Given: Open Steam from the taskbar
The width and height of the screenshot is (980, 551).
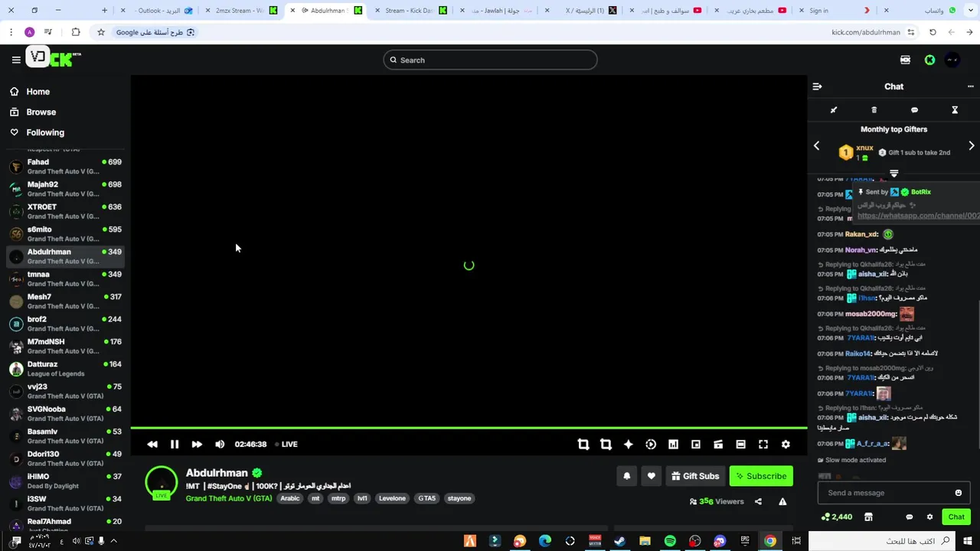Looking at the screenshot, I should [x=620, y=541].
